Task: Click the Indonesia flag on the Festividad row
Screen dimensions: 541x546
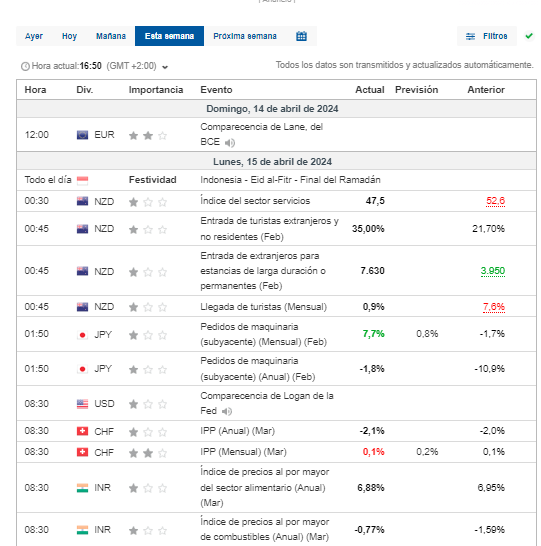Action: pyautogui.click(x=82, y=180)
